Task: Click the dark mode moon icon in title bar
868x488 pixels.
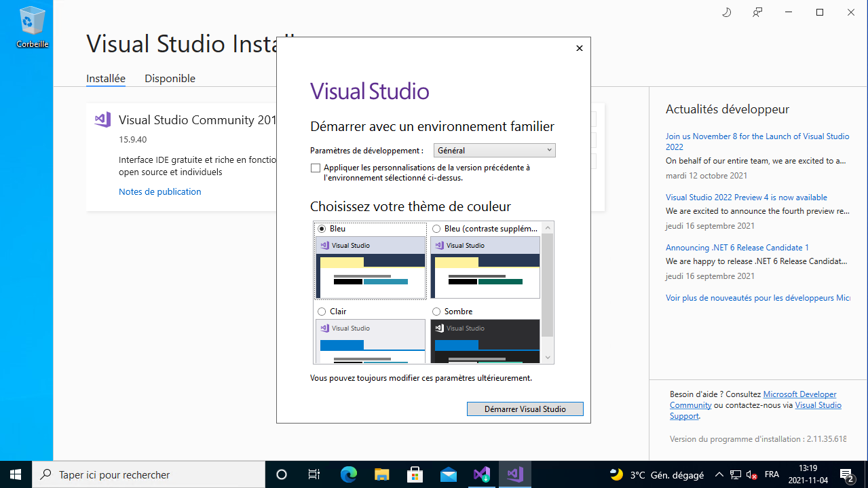Action: click(x=726, y=12)
